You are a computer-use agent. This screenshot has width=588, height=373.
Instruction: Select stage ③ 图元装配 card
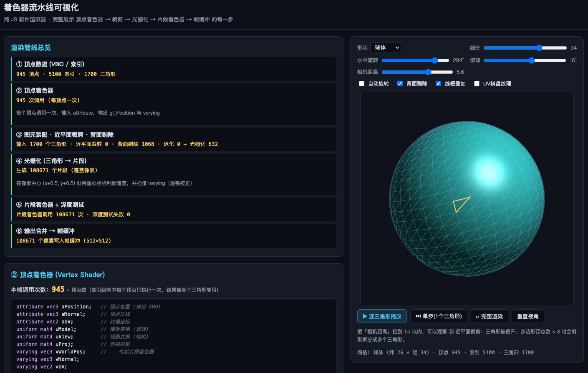(174, 139)
